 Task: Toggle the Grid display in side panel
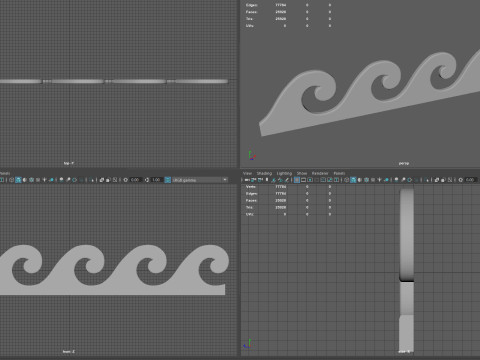(297, 180)
